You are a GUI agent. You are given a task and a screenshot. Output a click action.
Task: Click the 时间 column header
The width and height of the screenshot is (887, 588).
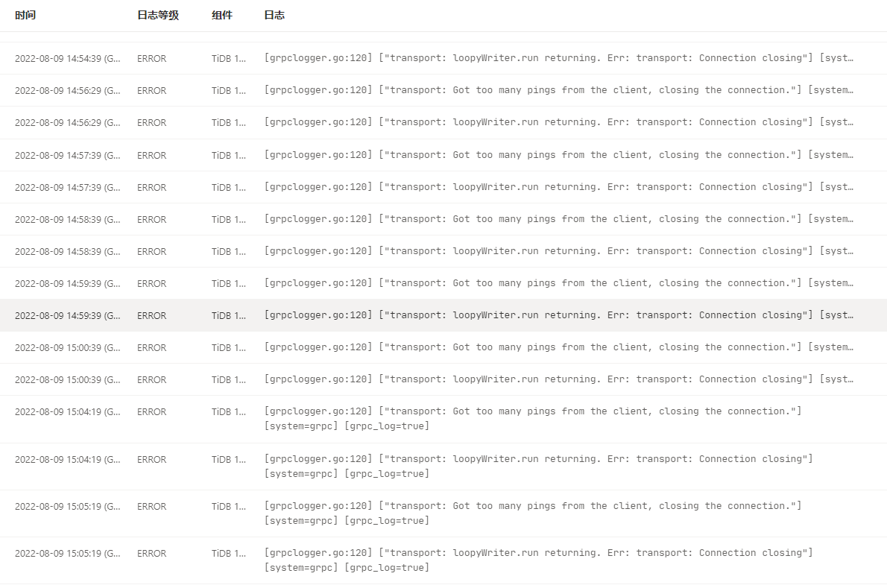(25, 15)
